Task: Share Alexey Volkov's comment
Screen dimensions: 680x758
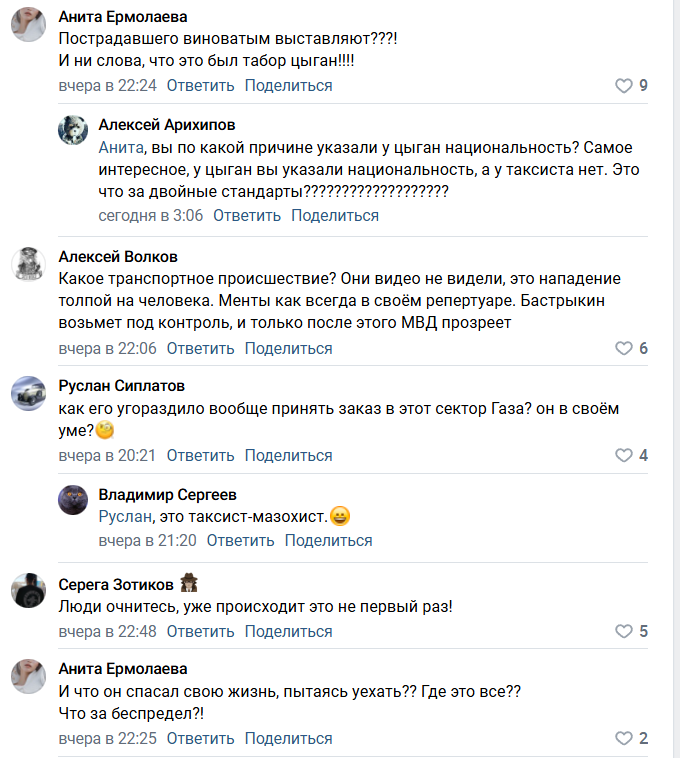Action: coord(288,349)
